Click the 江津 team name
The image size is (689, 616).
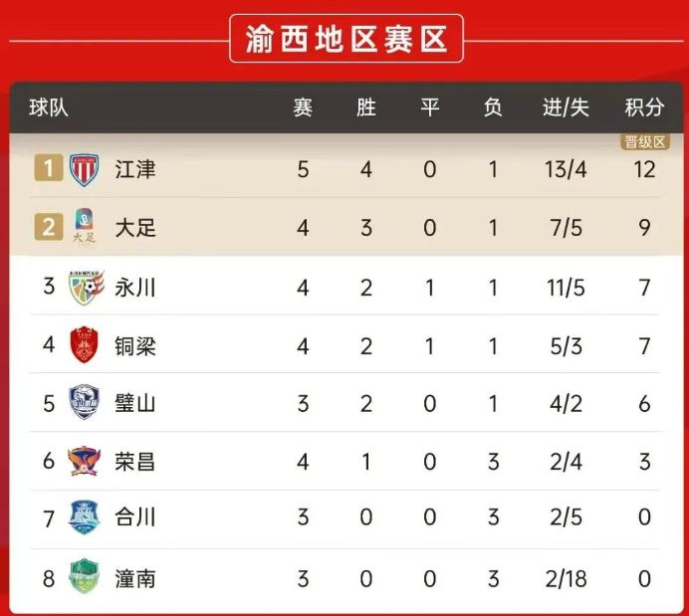point(135,169)
